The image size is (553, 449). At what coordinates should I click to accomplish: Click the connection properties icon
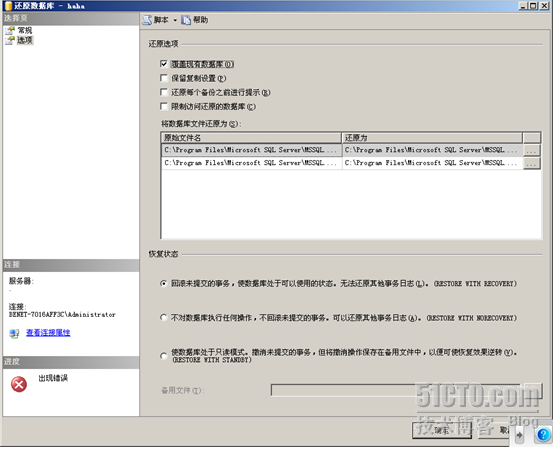14,333
